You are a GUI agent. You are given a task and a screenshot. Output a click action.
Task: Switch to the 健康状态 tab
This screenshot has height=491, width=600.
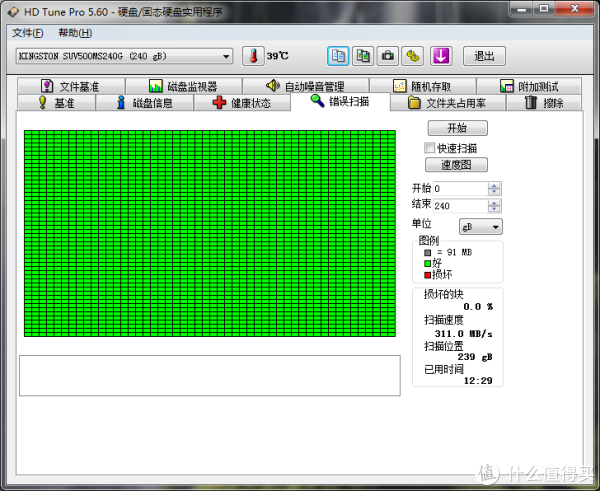click(242, 103)
